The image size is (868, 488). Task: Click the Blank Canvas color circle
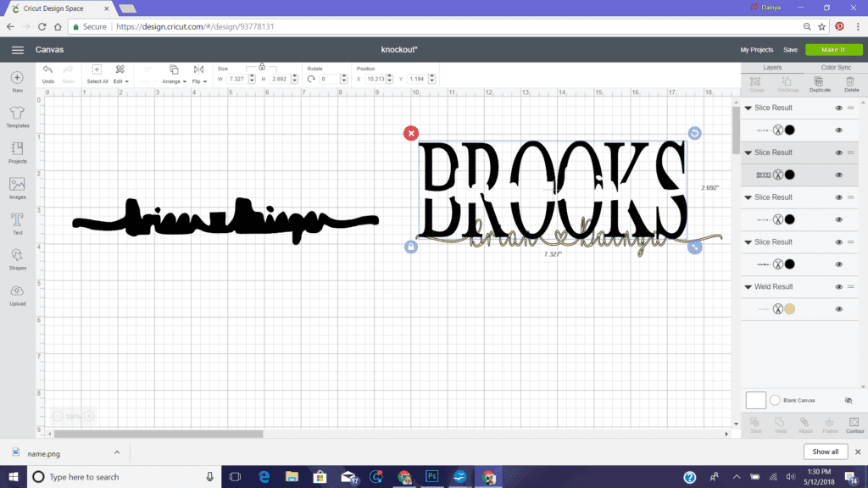tap(775, 400)
